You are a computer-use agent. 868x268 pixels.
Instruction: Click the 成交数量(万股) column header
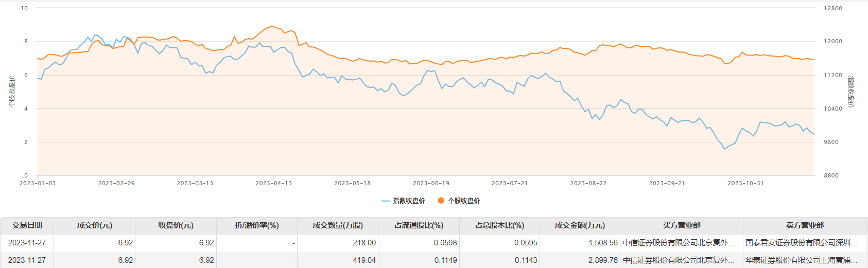coord(338,225)
